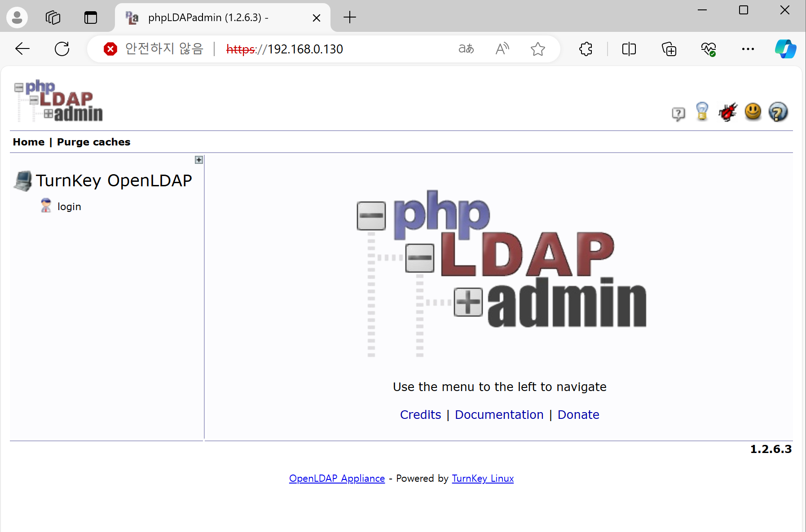The height and width of the screenshot is (532, 806).
Task: Open the Forum help speech-bubble icon
Action: coord(678,114)
